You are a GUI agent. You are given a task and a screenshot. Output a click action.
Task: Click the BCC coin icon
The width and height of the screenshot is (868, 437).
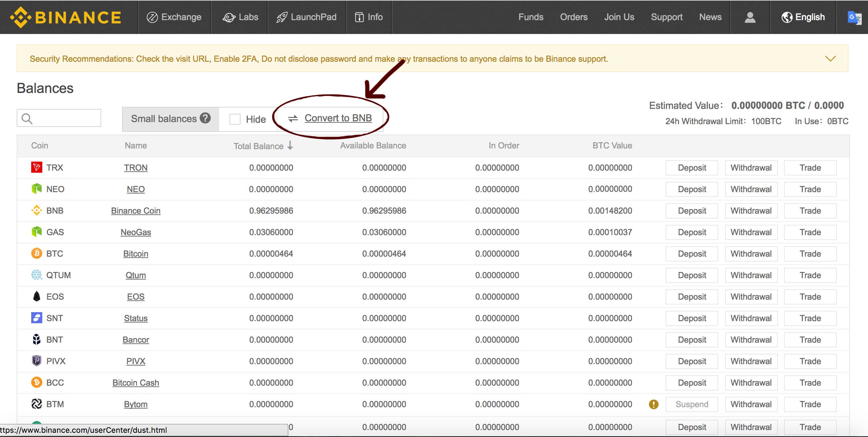(36, 383)
